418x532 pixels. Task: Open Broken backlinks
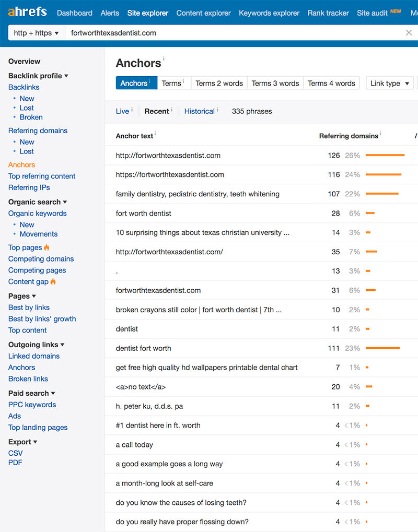pyautogui.click(x=31, y=117)
